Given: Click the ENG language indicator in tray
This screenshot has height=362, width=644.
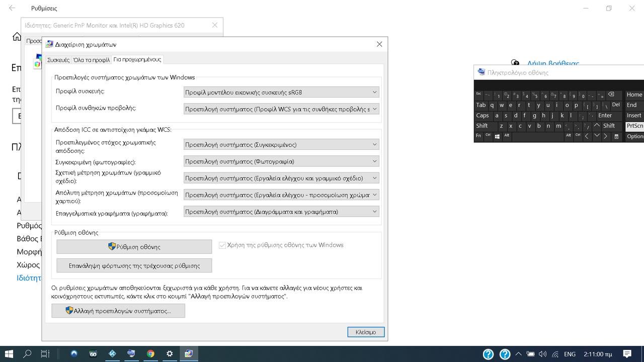Looking at the screenshot, I should click(570, 354).
